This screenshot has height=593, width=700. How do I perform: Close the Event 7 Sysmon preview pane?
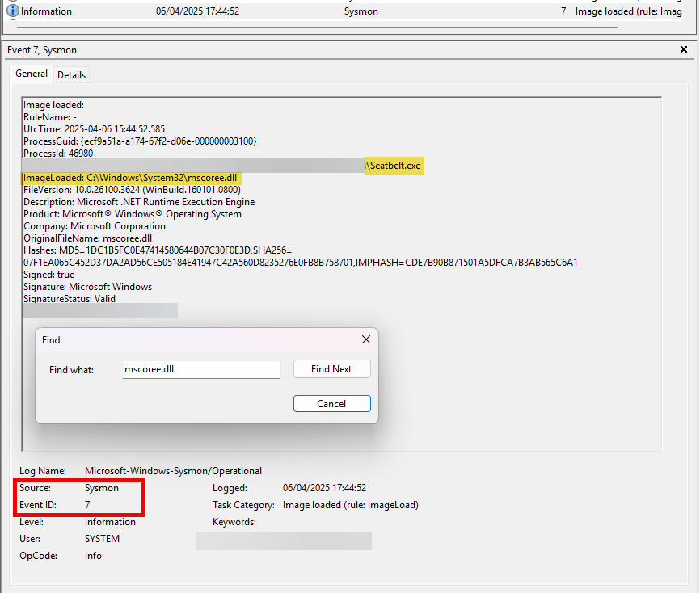click(684, 50)
